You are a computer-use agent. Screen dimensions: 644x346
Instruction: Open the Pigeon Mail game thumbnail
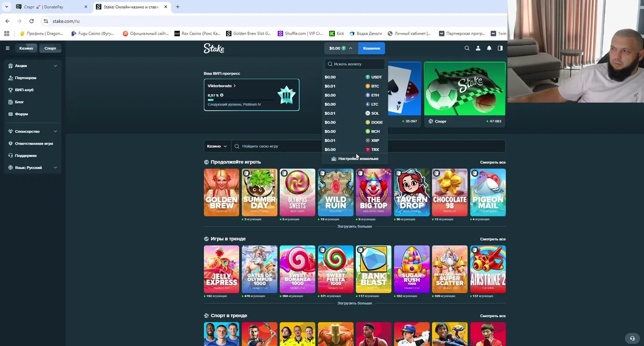[x=488, y=192]
